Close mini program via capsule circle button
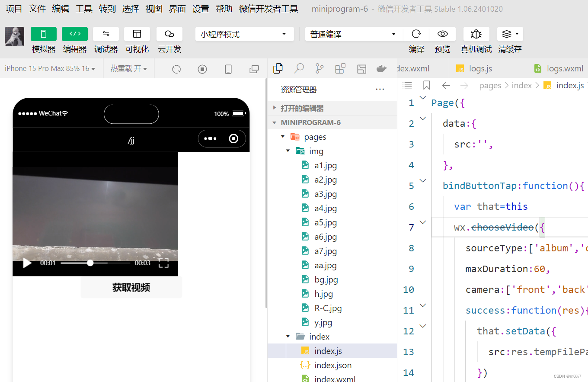Screen dimensions: 588x382 click(x=234, y=138)
